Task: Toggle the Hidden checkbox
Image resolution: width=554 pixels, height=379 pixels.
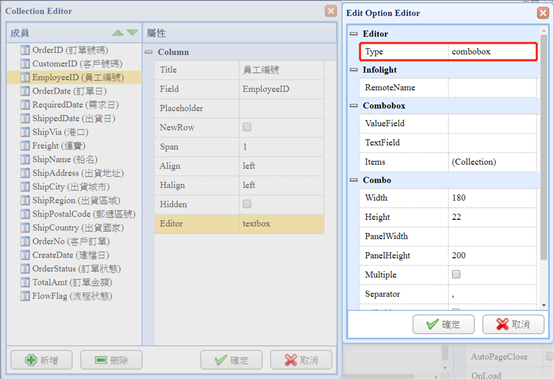Action: [247, 204]
